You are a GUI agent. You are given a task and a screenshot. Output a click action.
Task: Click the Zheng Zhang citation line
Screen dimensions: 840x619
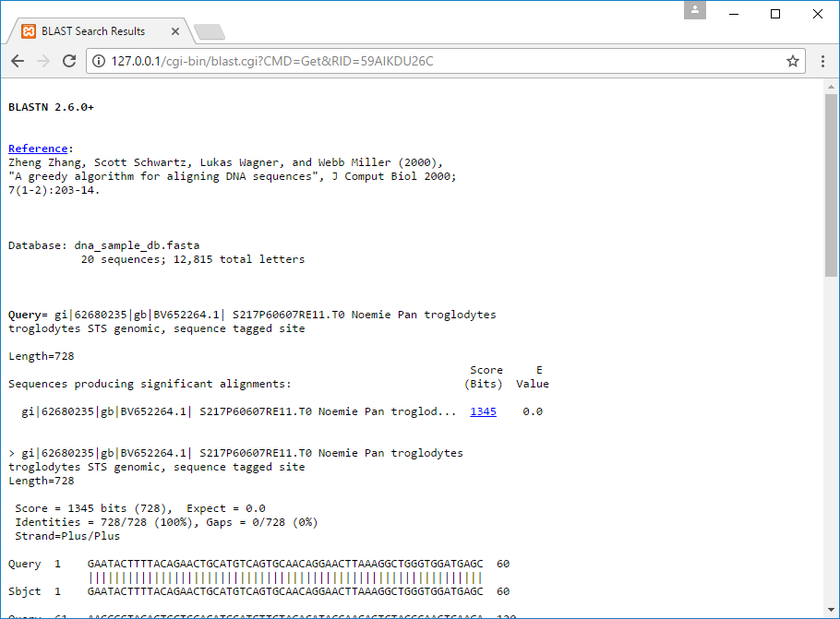(x=225, y=162)
